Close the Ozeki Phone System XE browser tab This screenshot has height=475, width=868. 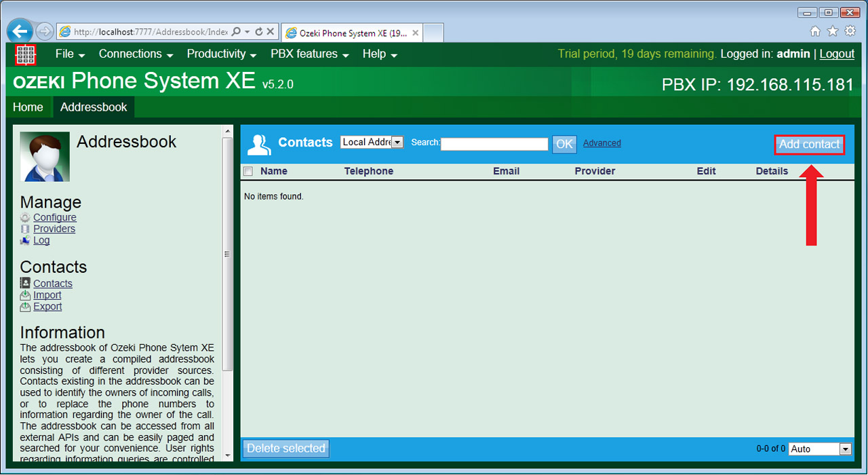pyautogui.click(x=416, y=32)
